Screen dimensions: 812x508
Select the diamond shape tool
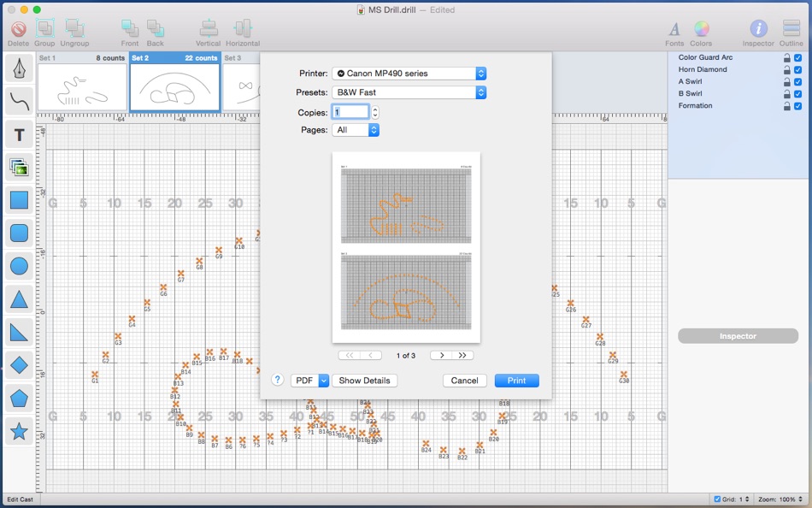pos(19,365)
